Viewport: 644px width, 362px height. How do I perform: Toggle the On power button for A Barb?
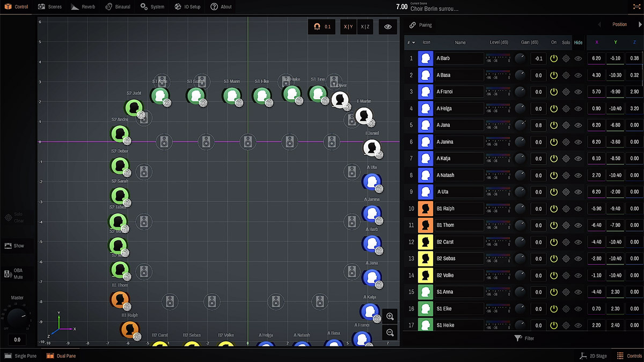point(554,58)
